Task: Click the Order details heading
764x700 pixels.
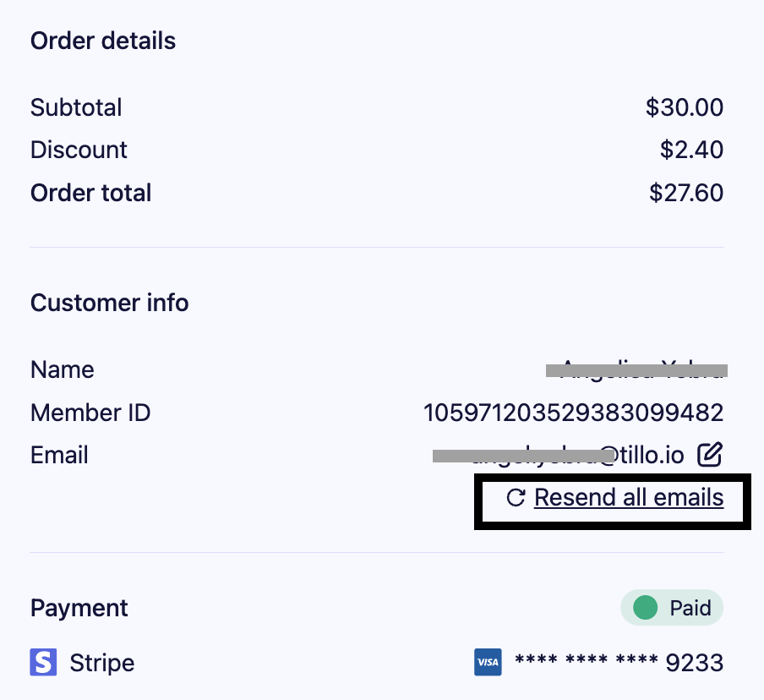Action: coord(103,41)
